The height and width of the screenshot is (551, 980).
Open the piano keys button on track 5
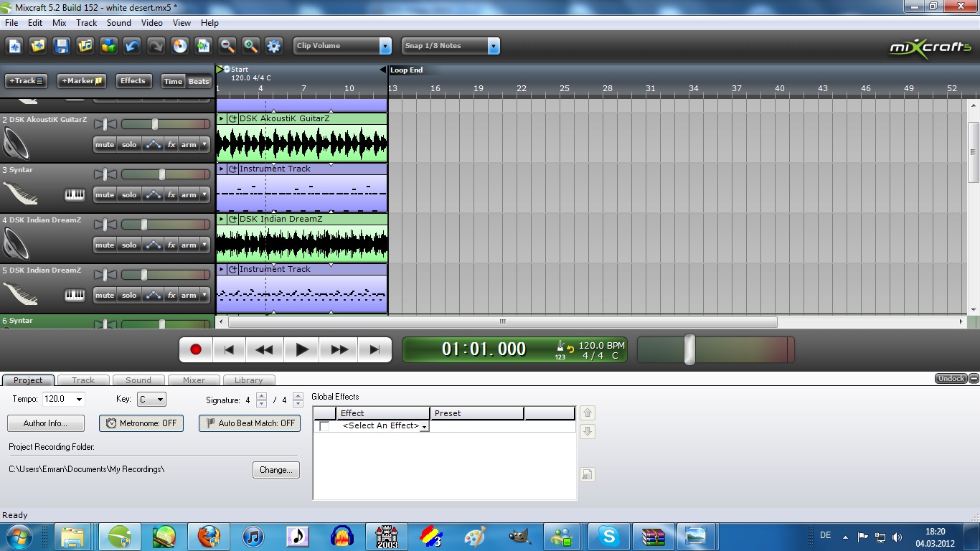coord(75,295)
